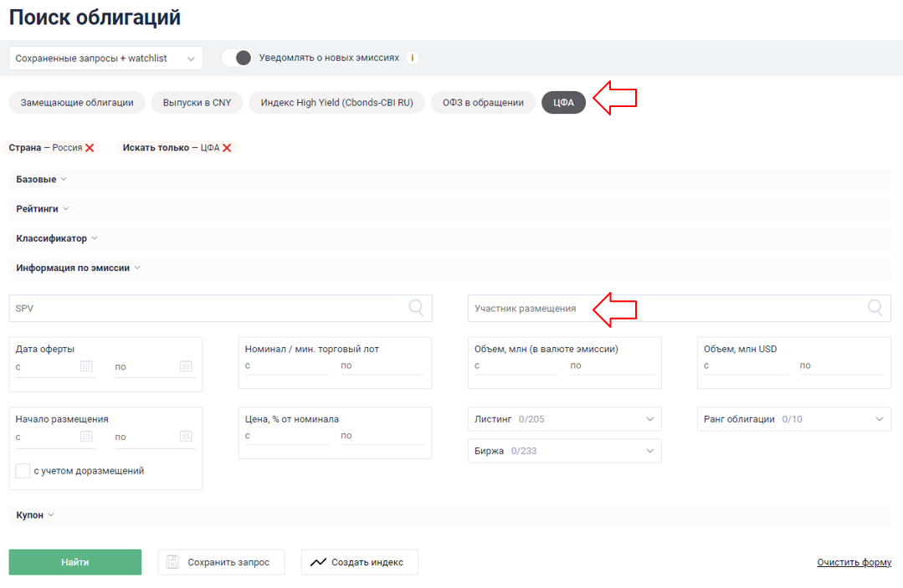Open calendar for Начало размещения end date

(x=186, y=437)
